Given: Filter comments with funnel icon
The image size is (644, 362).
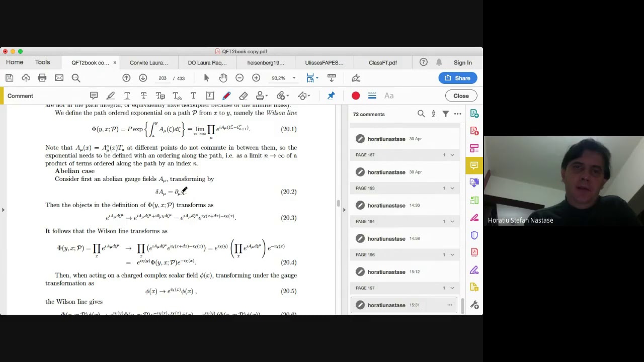Looking at the screenshot, I should (445, 114).
